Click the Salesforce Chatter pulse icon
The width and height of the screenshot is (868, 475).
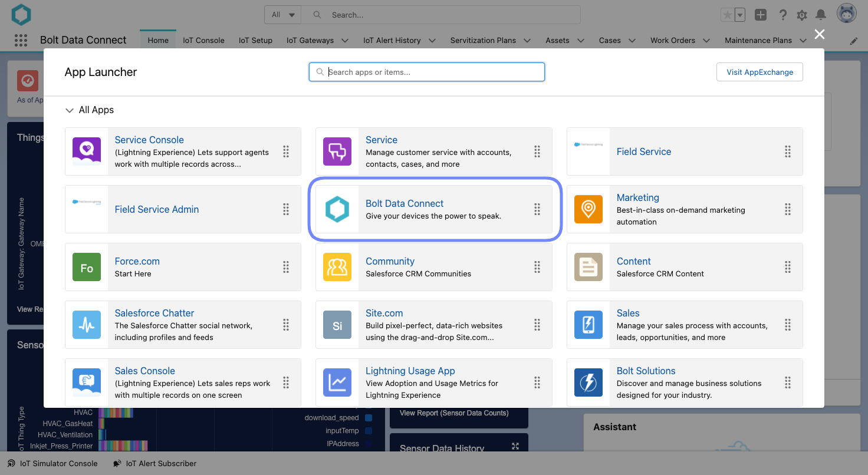tap(87, 325)
